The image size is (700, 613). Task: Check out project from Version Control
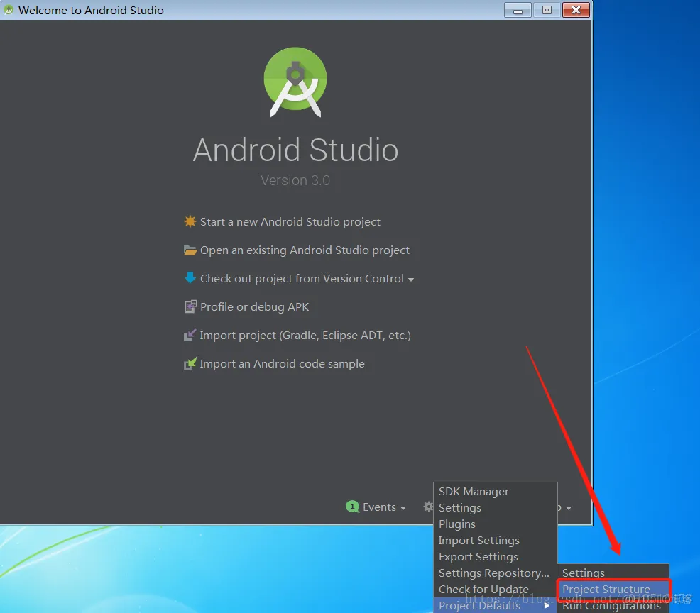pyautogui.click(x=302, y=278)
